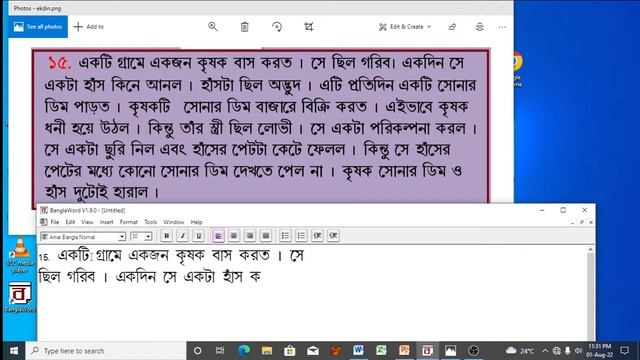The height and width of the screenshot is (360, 640).
Task: Select the crop tool in Photos
Action: 309,27
